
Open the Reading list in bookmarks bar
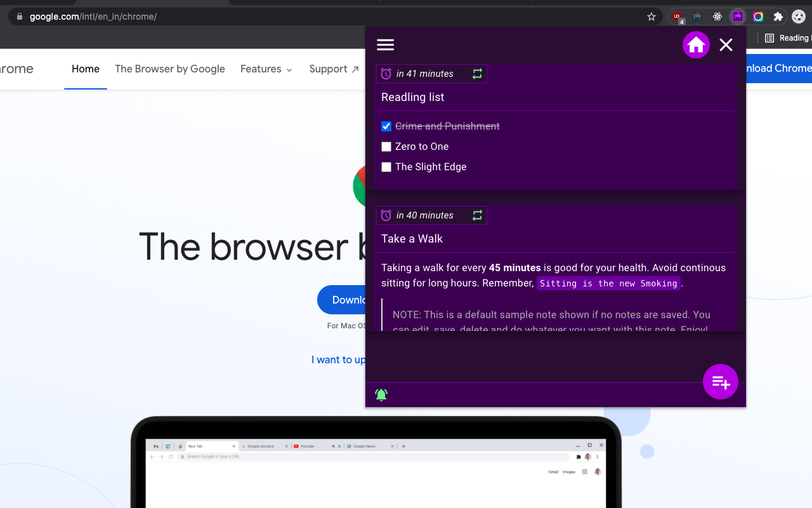(x=787, y=38)
